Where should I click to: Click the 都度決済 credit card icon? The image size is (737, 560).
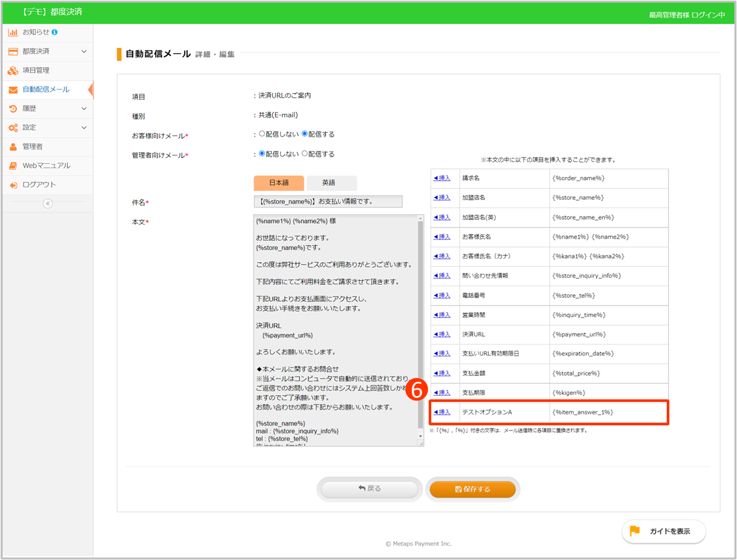click(x=13, y=51)
